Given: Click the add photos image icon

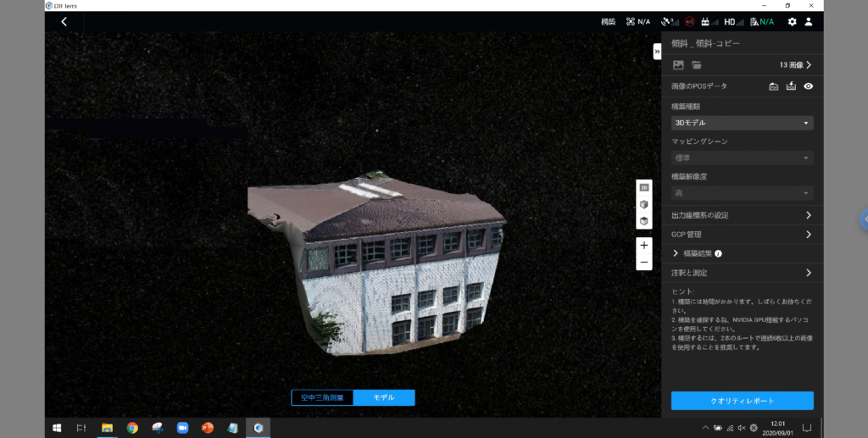Looking at the screenshot, I should pyautogui.click(x=678, y=65).
